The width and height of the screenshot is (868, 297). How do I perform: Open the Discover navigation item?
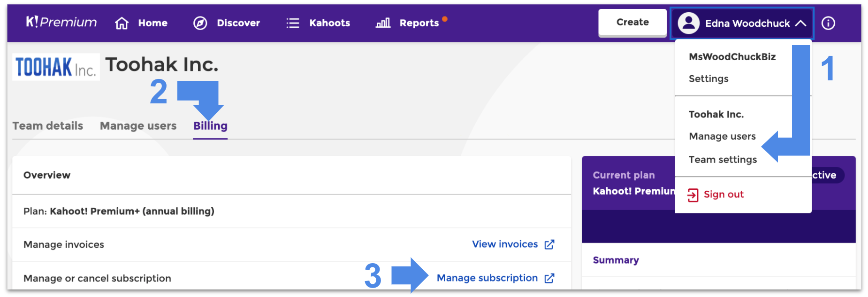(x=238, y=23)
